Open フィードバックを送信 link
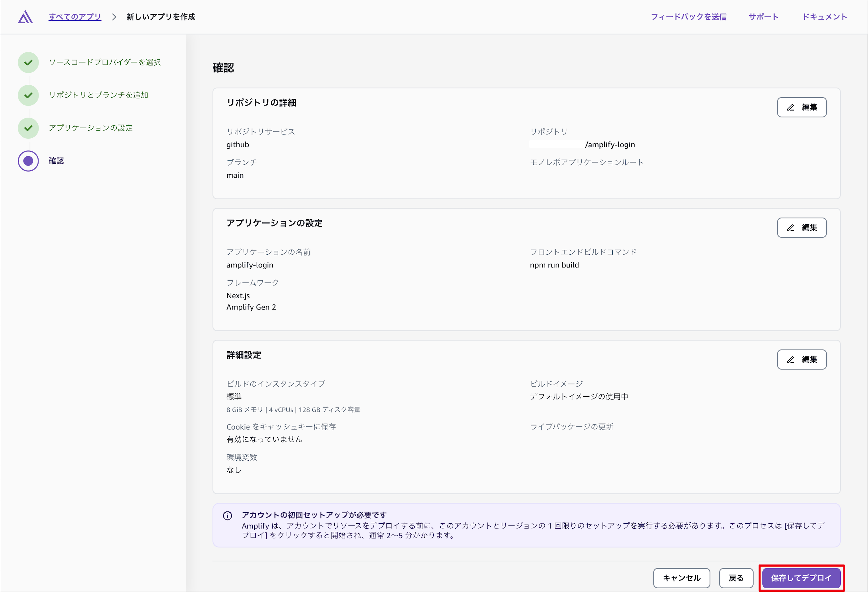 point(688,17)
